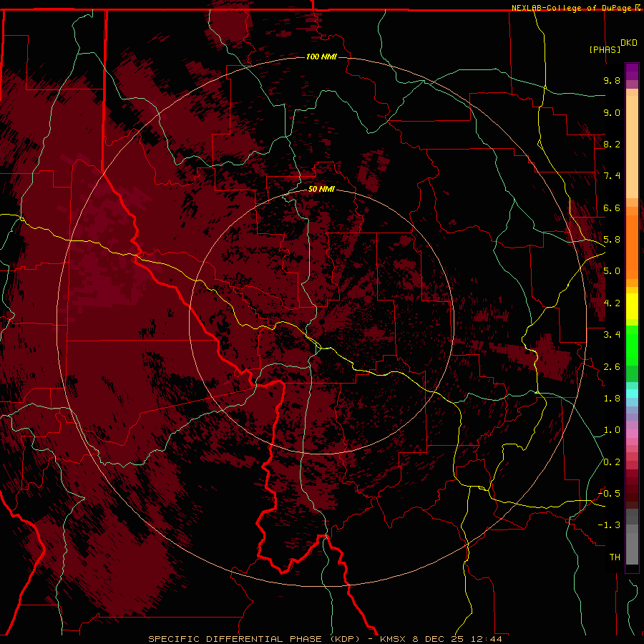Click the 5.0 color scale value
The width and height of the screenshot is (644, 644).
coord(612,271)
